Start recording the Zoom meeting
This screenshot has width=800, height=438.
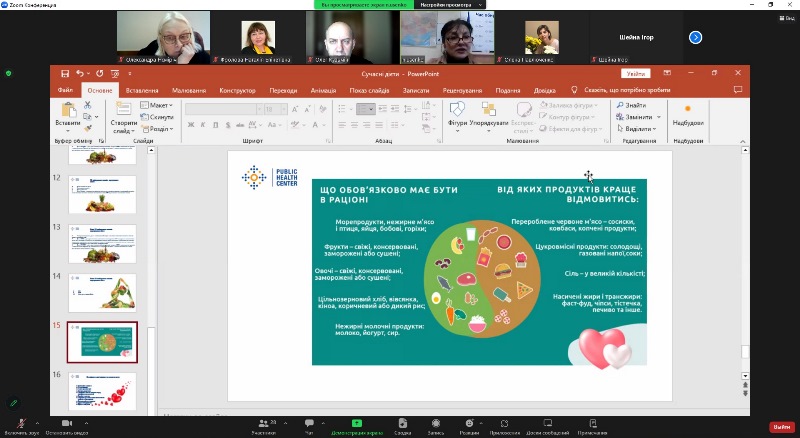[x=435, y=423]
